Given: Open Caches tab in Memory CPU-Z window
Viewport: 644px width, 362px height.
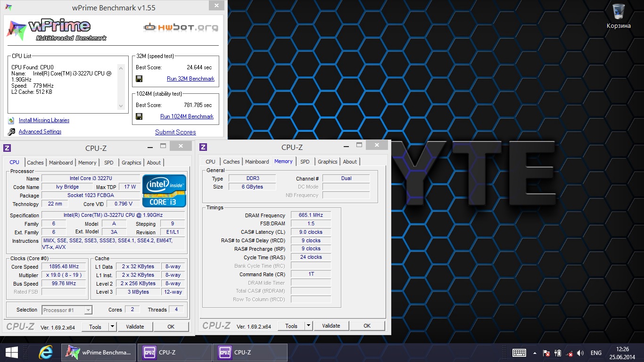Looking at the screenshot, I should pyautogui.click(x=231, y=162).
